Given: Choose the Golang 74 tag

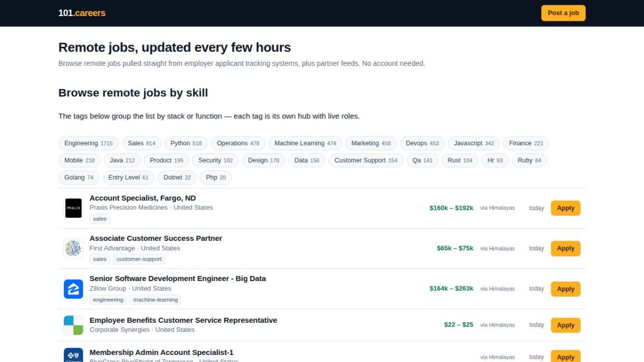Looking at the screenshot, I should [x=79, y=178].
